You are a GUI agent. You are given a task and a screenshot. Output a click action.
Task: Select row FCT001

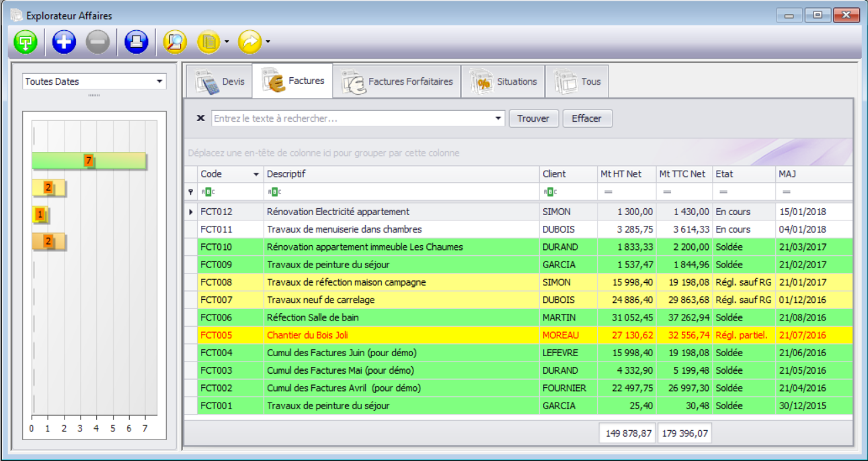[x=518, y=406]
